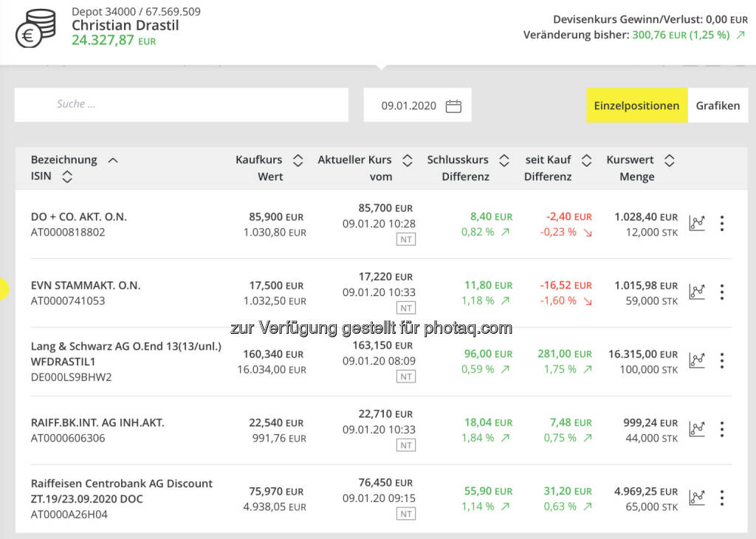This screenshot has height=539, width=756.
Task: Sort by Bezeichnung using its arrow
Action: pos(112,160)
